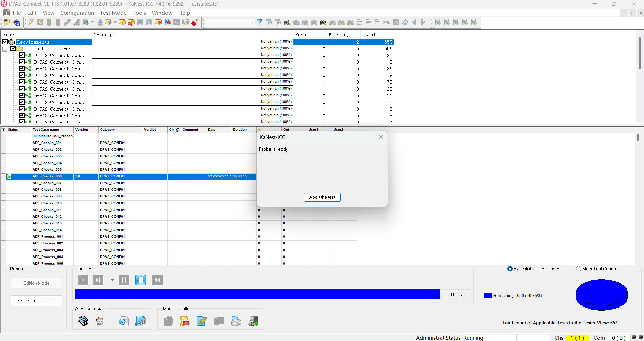This screenshot has height=341, width=644.
Task: Uncheck the Requirements root checkbox
Action: coord(5,42)
